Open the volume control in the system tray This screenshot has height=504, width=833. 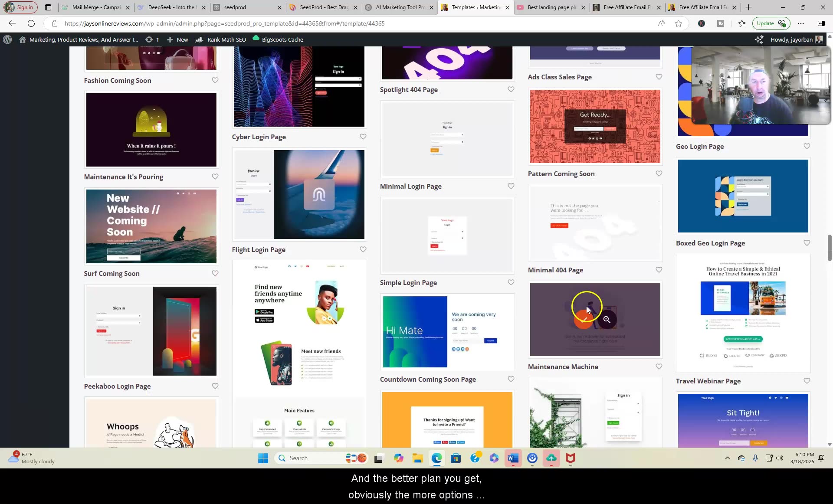[x=780, y=458]
